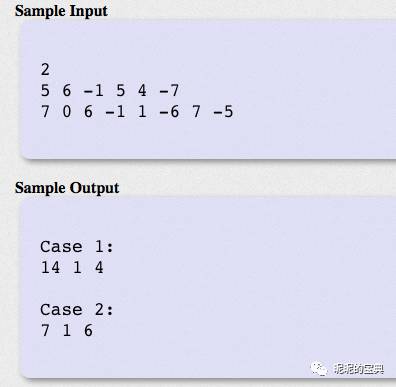This screenshot has width=396, height=387.
Task: Click the Sample Input heading
Action: pyautogui.click(x=61, y=11)
